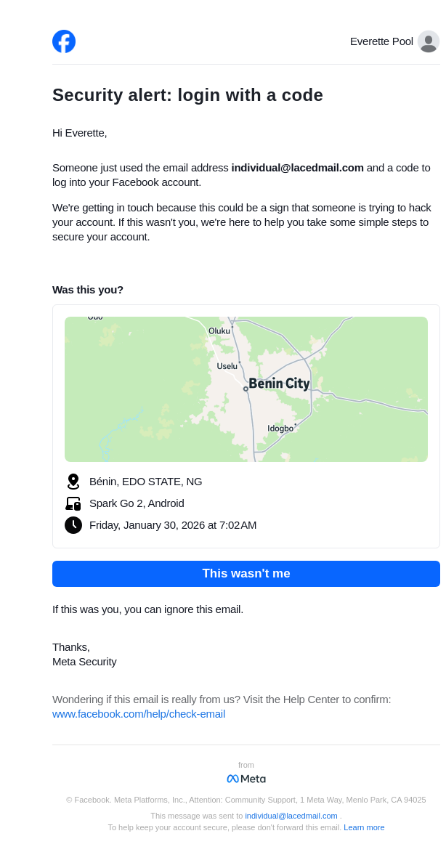This screenshot has height=868, width=446.
Task: Open the facebook.com/help/check-email link
Action: pyautogui.click(x=139, y=714)
